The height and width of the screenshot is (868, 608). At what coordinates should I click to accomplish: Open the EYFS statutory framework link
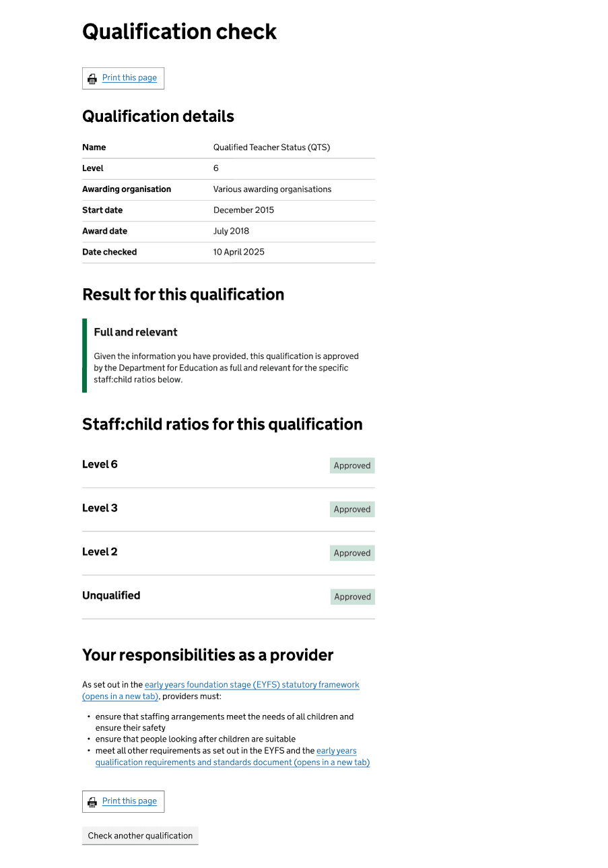point(252,684)
